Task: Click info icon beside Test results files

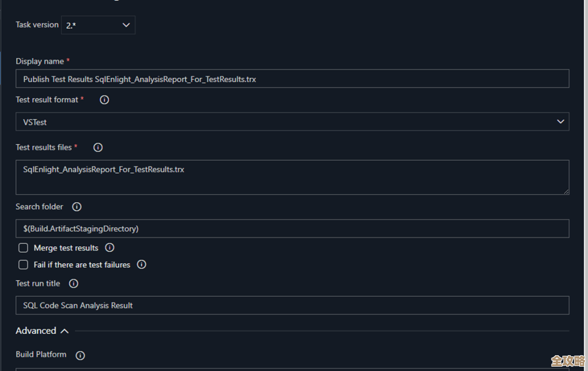Action: (98, 147)
